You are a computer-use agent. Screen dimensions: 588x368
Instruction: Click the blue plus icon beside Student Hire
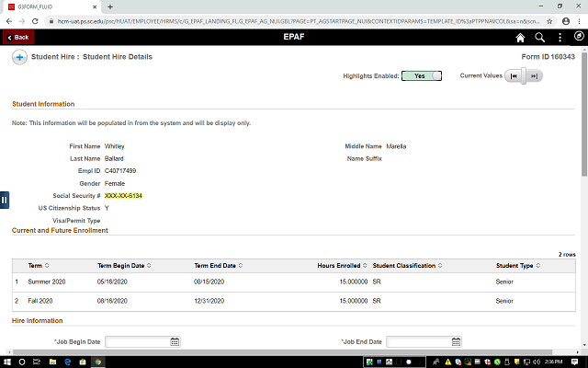(x=19, y=57)
